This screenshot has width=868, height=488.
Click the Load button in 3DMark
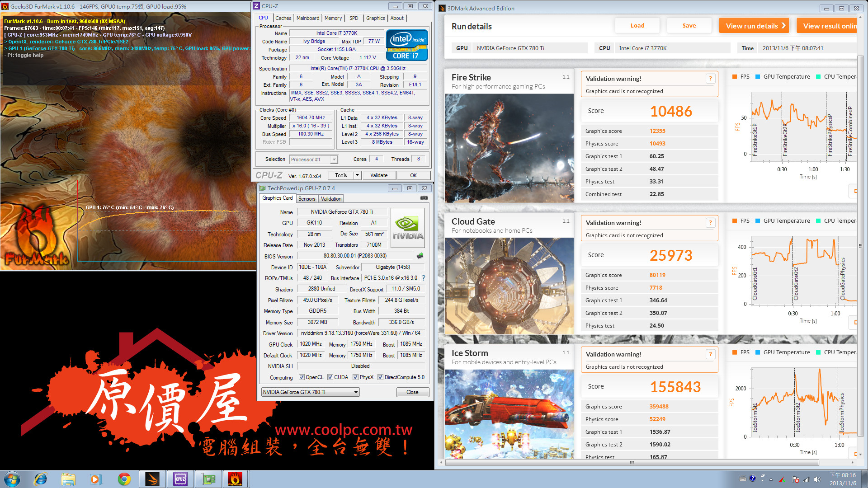637,26
